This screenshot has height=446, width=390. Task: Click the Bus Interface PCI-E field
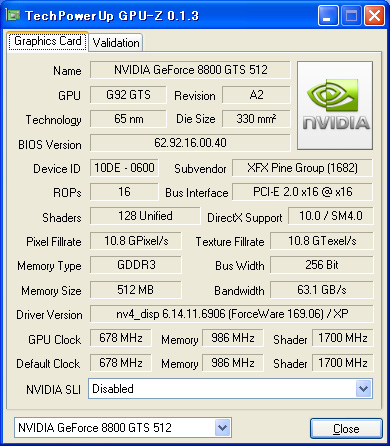click(x=302, y=192)
